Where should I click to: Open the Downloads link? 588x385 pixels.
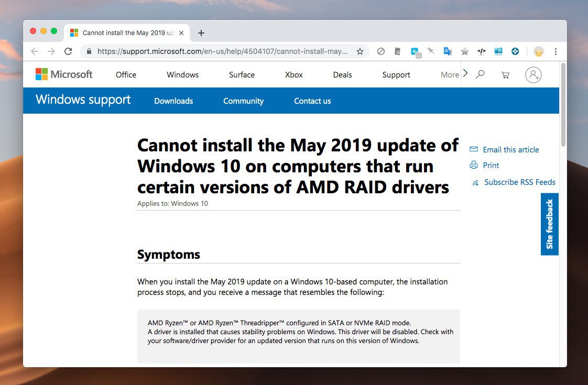point(173,101)
